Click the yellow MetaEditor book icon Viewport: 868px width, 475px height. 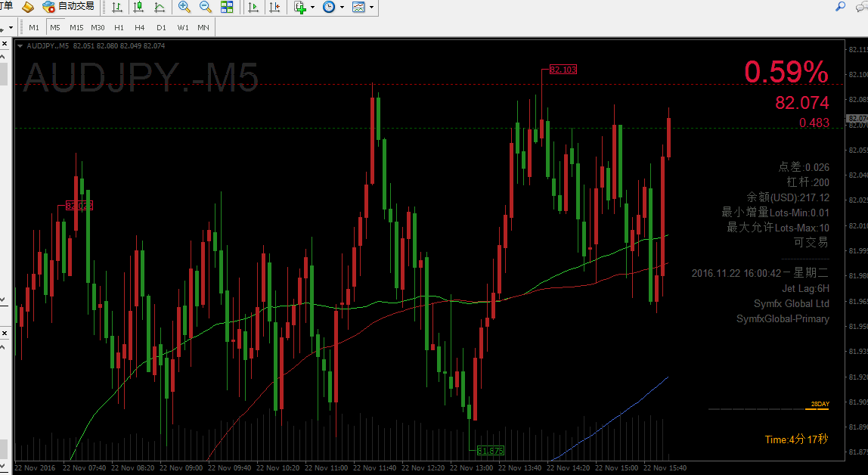point(28,7)
